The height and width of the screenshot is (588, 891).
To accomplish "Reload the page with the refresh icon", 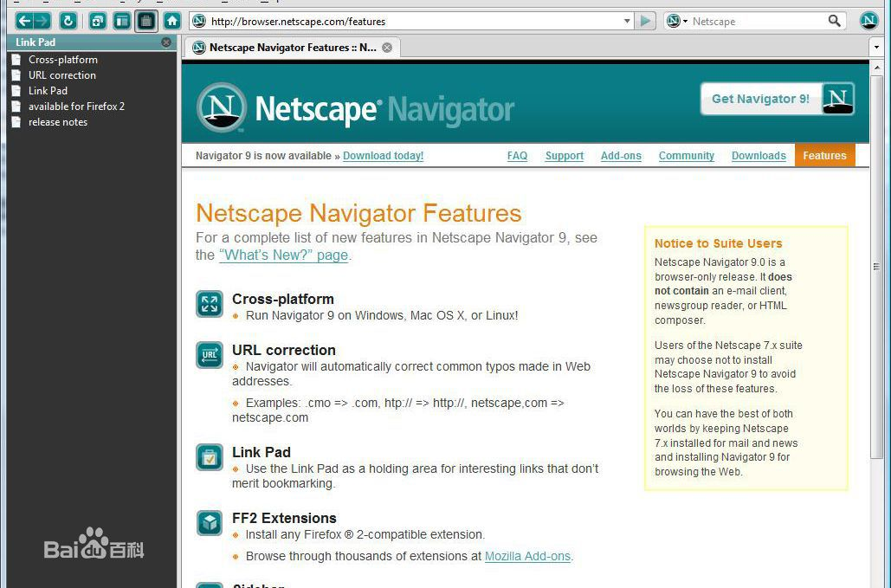I will coord(68,21).
